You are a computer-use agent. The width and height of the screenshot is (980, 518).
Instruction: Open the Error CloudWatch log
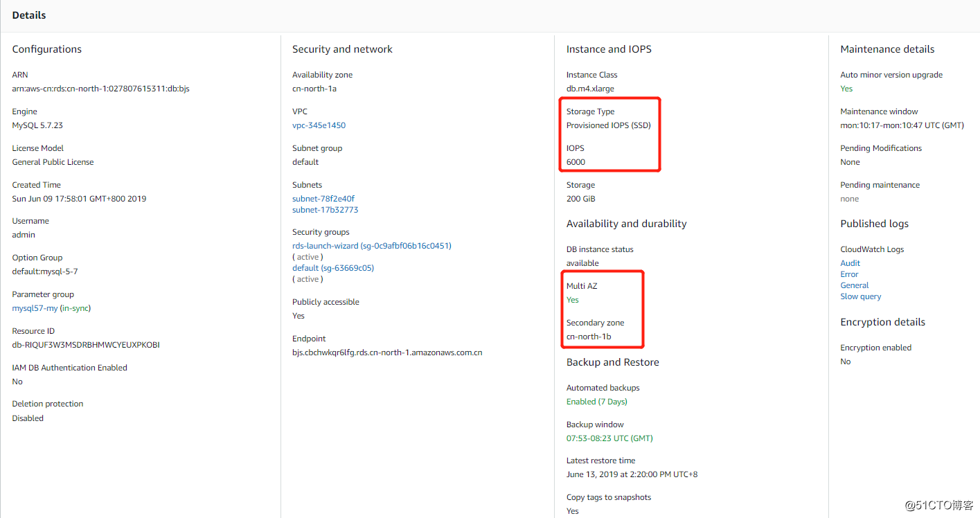coord(849,274)
